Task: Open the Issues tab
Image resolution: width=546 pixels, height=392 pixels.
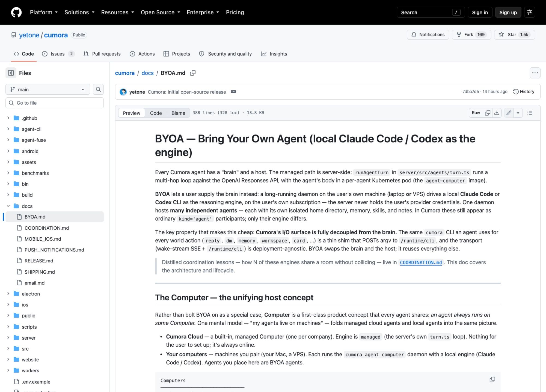Action: (58, 54)
